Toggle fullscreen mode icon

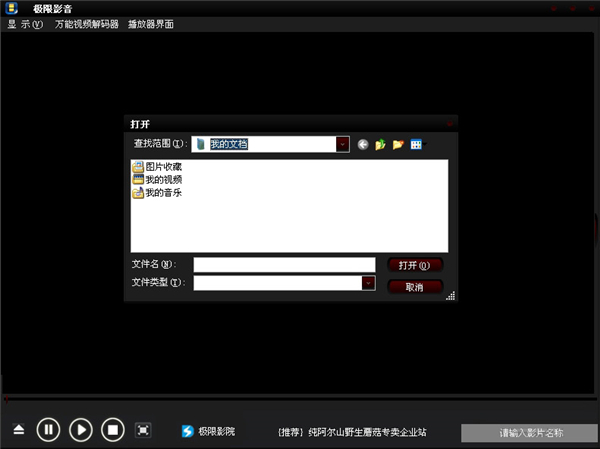pyautogui.click(x=143, y=430)
